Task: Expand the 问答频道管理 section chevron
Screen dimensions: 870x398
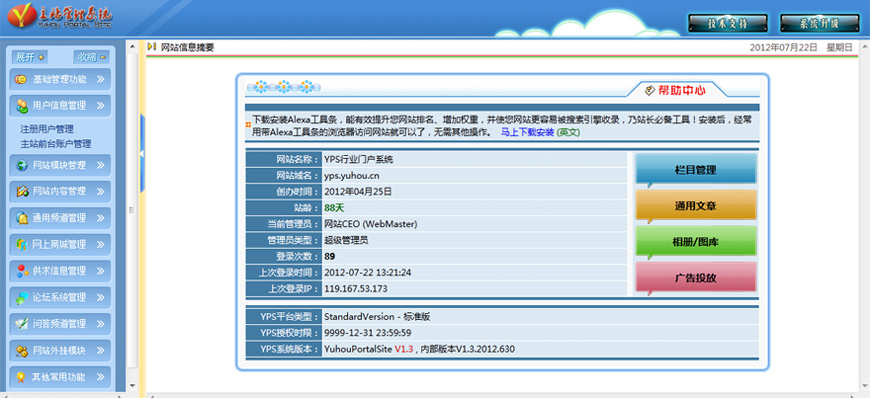Action: pos(100,324)
